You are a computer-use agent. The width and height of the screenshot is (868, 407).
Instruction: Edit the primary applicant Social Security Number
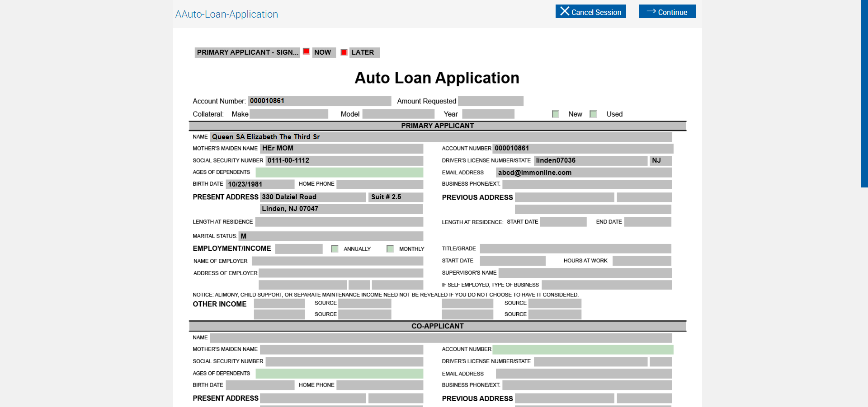tap(344, 160)
